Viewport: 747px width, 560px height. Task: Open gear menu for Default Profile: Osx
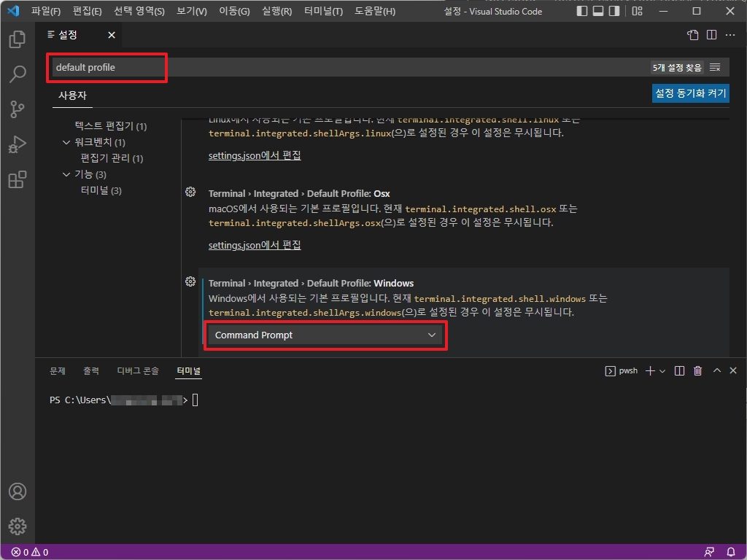click(190, 192)
